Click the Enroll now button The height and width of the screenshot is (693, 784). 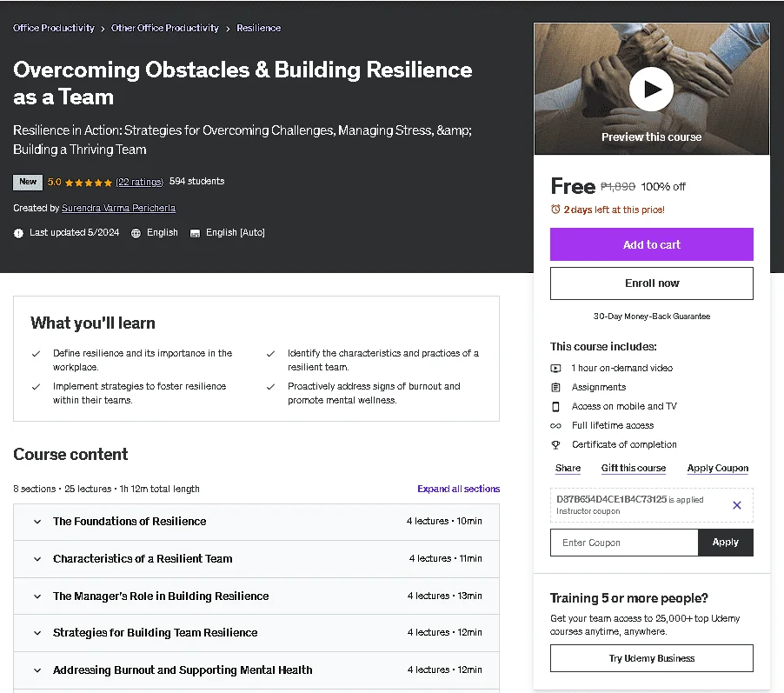(652, 283)
